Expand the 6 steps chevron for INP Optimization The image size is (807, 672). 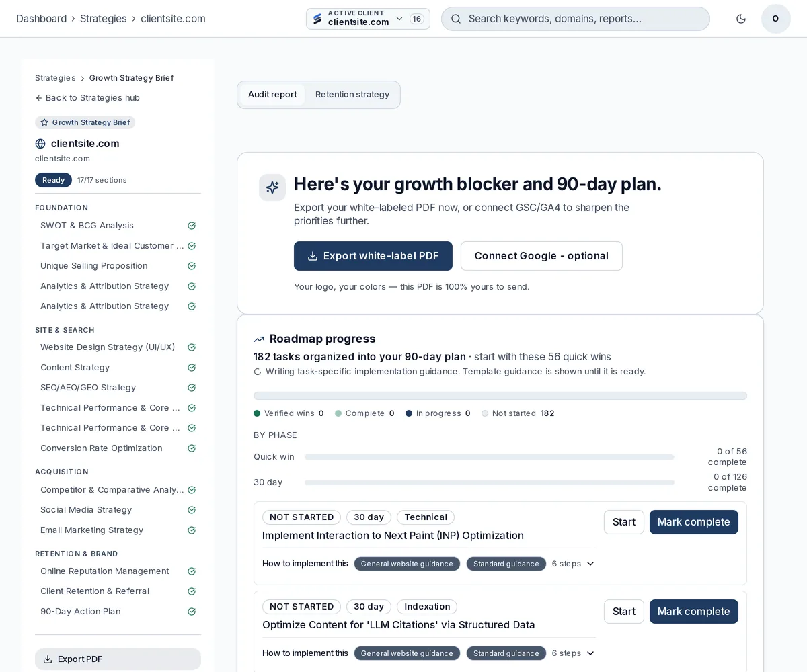pyautogui.click(x=590, y=564)
